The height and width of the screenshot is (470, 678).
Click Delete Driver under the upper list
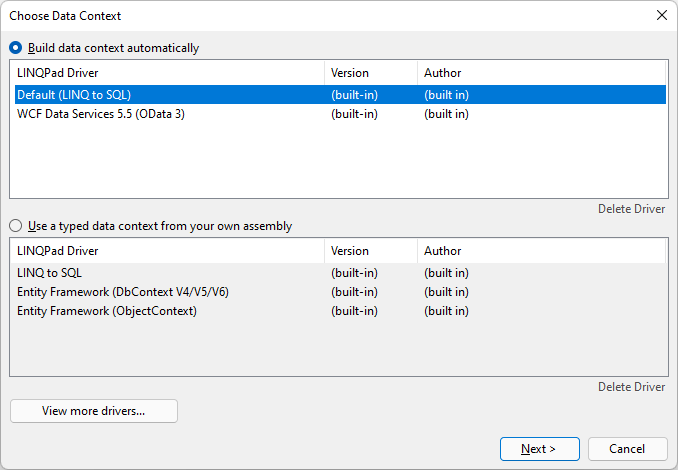pos(631,209)
